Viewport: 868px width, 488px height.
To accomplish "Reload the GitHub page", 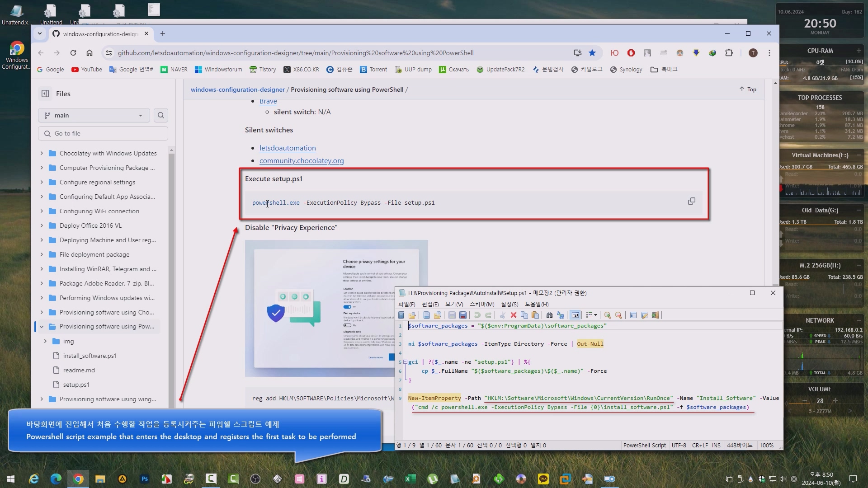I will click(x=73, y=53).
